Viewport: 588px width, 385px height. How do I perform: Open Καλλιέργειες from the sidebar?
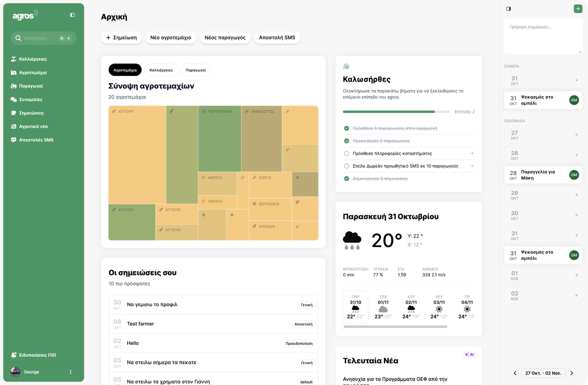point(33,59)
